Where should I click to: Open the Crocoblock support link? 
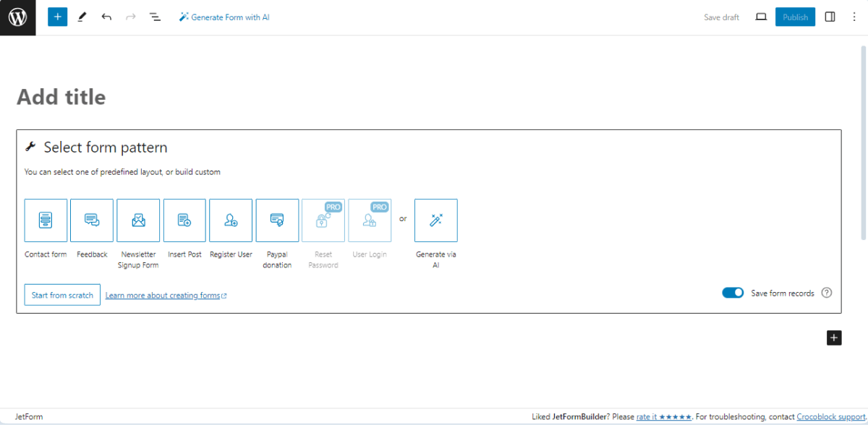click(x=830, y=417)
